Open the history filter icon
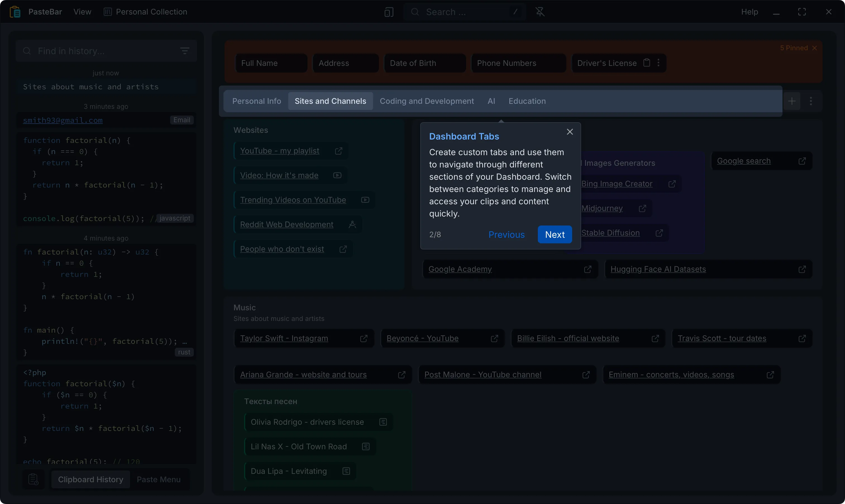This screenshot has height=504, width=845. coord(185,51)
